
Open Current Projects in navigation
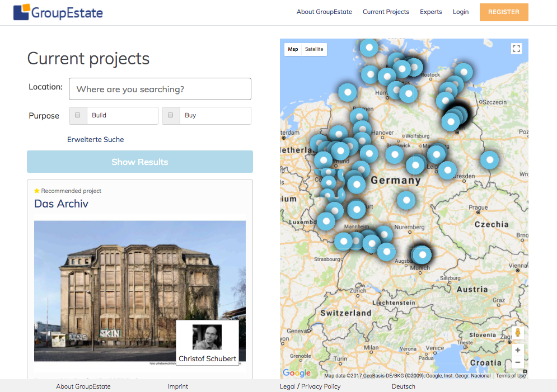point(386,12)
